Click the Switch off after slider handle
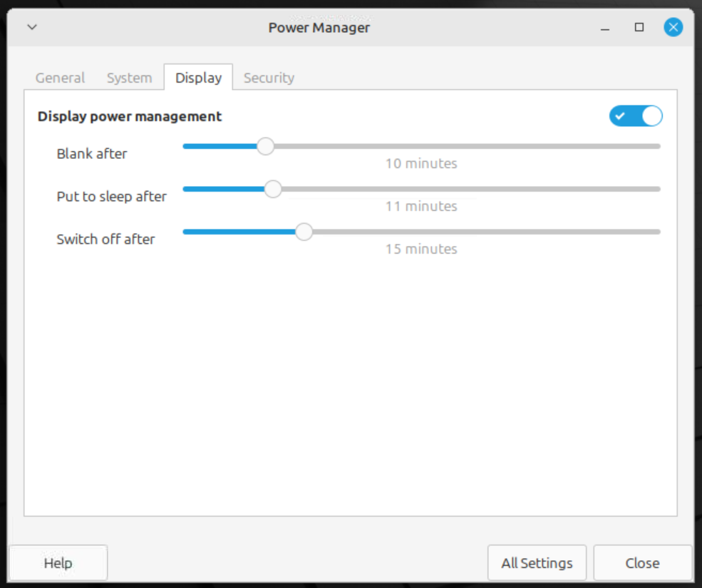This screenshot has height=588, width=702. coord(304,232)
